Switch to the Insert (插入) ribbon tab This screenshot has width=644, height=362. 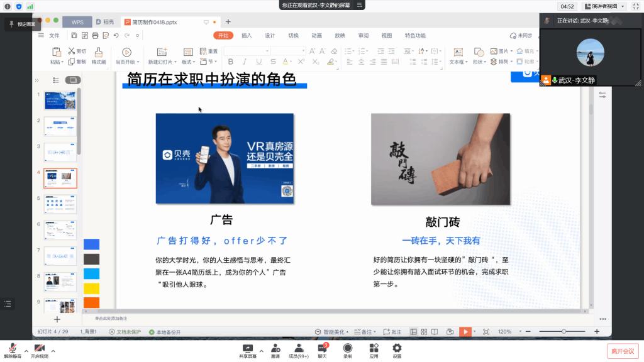click(247, 36)
